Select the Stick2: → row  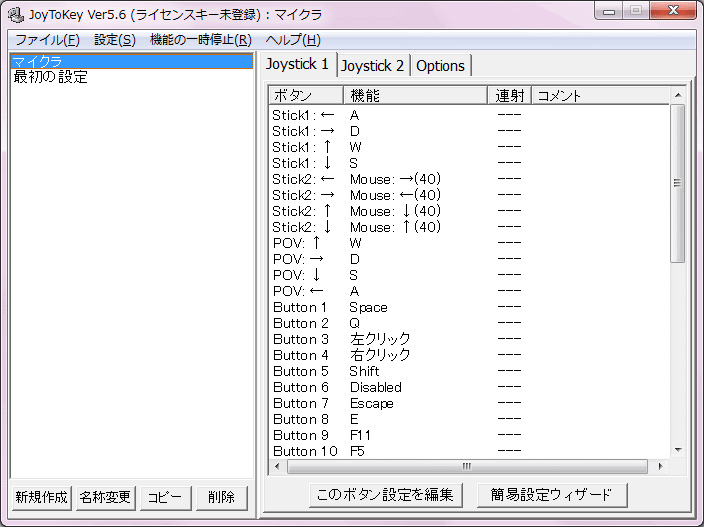(469, 195)
